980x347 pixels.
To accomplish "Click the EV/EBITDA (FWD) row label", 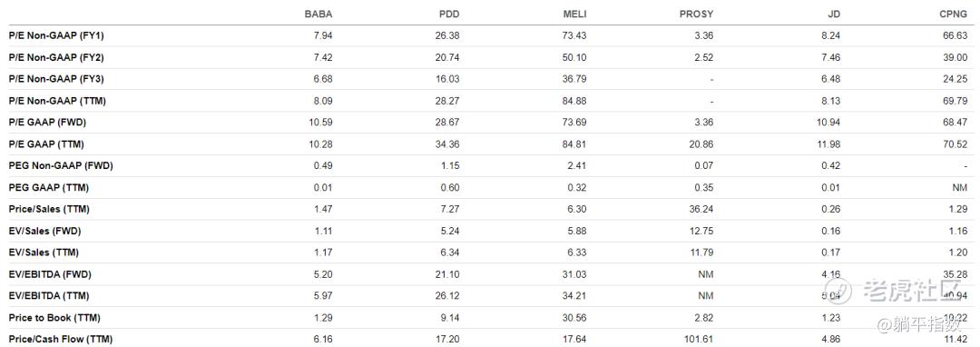I will tap(50, 274).
